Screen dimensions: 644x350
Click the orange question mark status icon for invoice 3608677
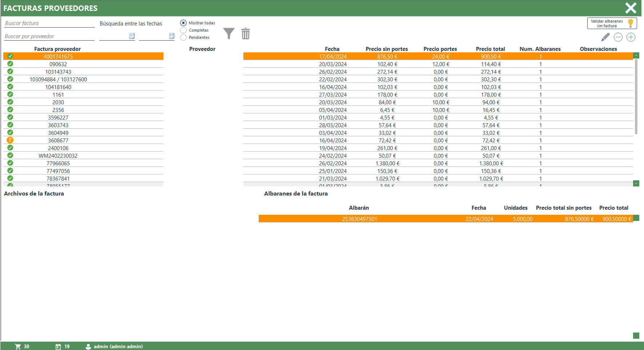(x=10, y=140)
